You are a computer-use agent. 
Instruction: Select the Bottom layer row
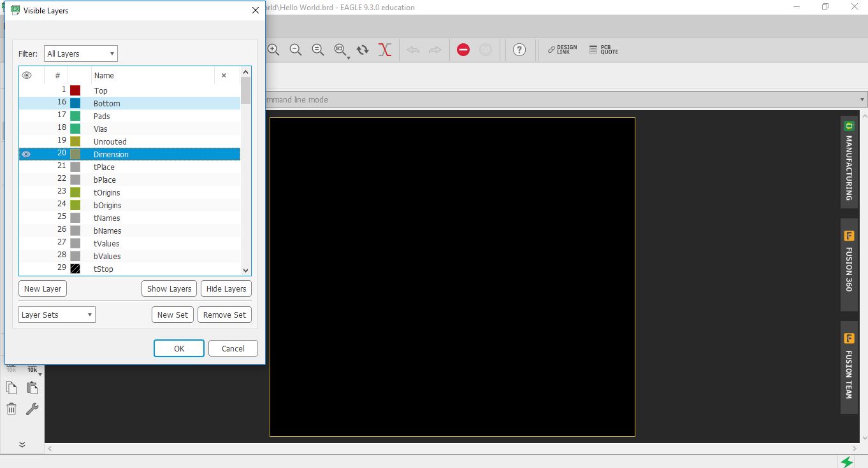point(129,103)
